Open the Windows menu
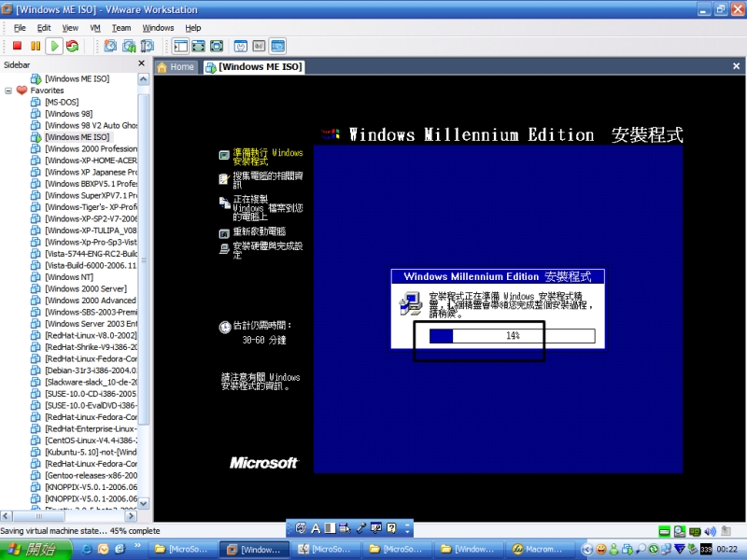The image size is (747, 560). 158,28
